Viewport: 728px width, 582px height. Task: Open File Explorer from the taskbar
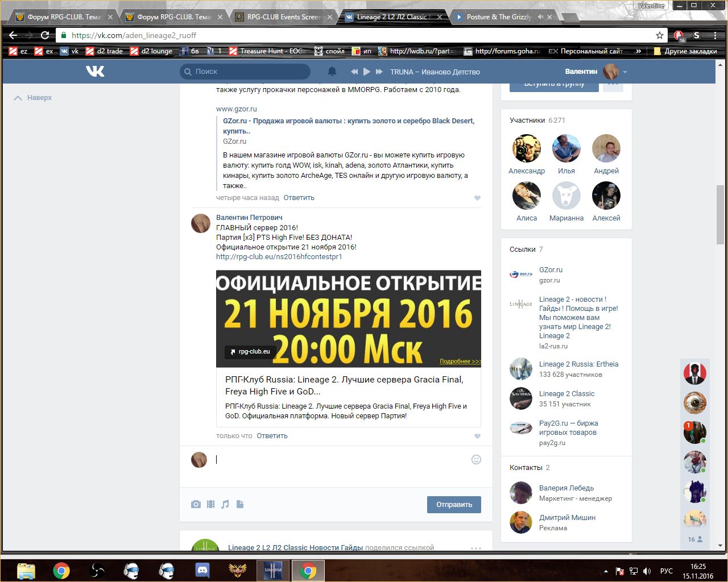pos(26,570)
